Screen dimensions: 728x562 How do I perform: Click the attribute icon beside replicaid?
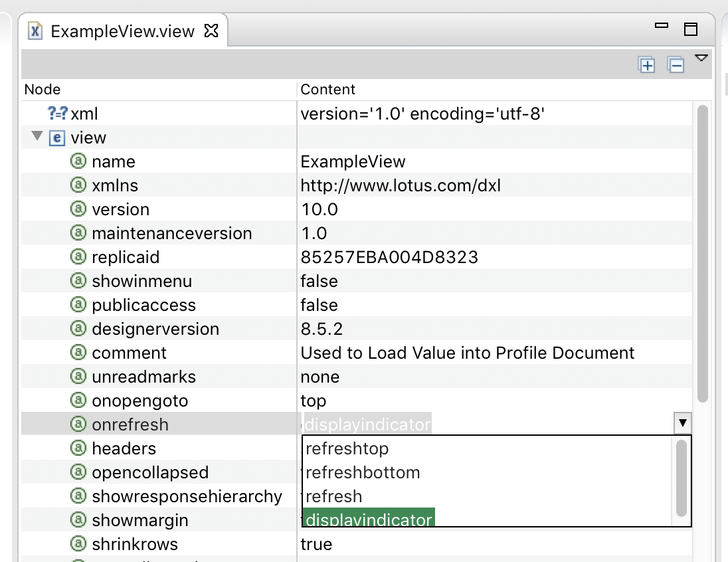78,257
